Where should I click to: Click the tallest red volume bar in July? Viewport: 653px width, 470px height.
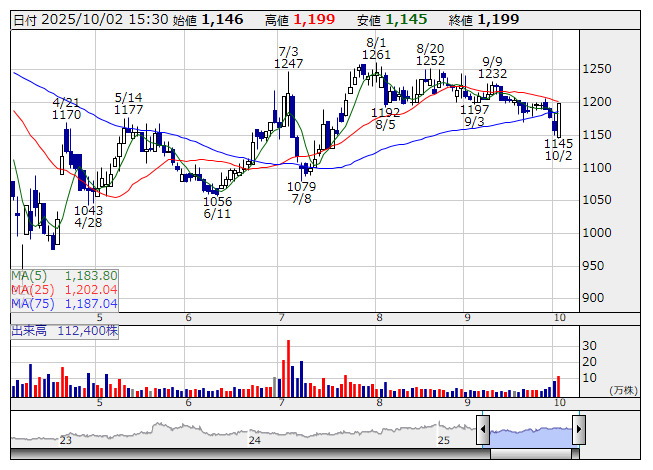tap(288, 368)
